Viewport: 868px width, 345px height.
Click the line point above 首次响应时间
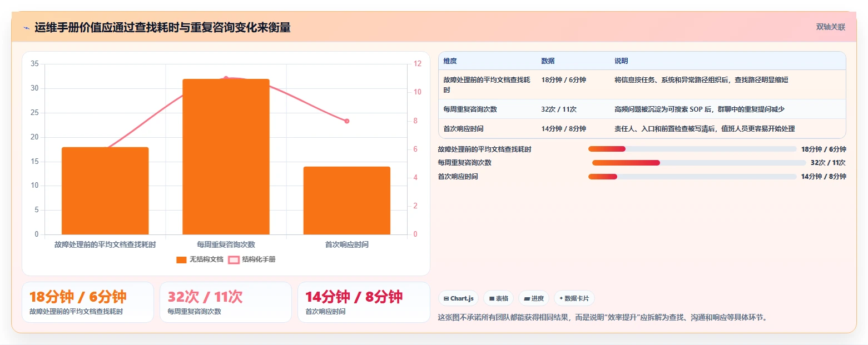pos(347,121)
